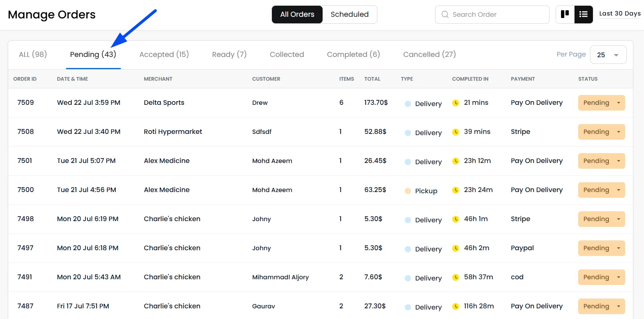Open the Pending status dropdown for order 7497

coord(601,248)
